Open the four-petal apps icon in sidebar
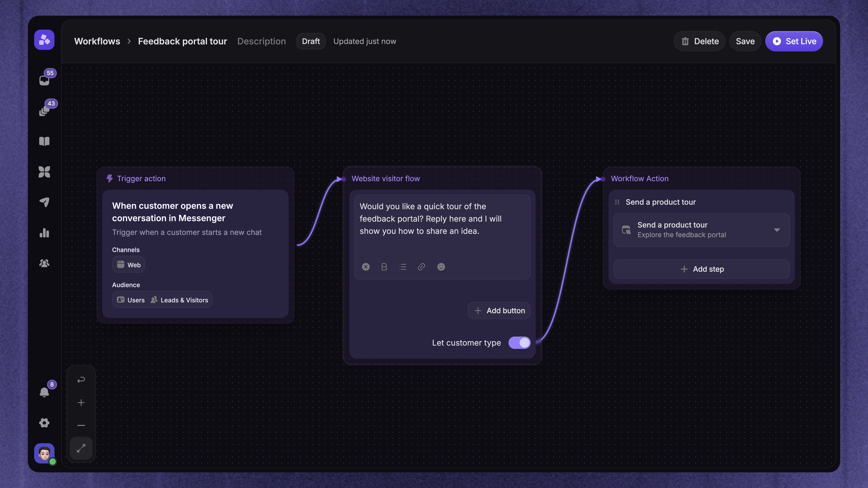Screen dimensions: 868x488 pyautogui.click(x=44, y=172)
